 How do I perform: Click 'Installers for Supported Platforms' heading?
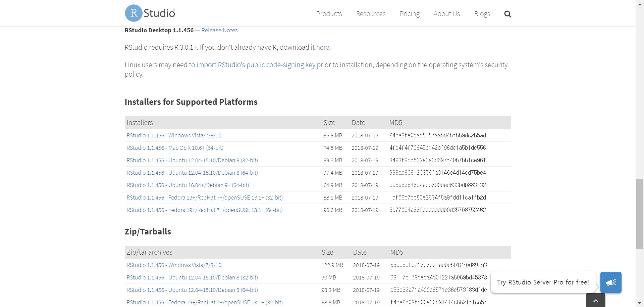[191, 102]
